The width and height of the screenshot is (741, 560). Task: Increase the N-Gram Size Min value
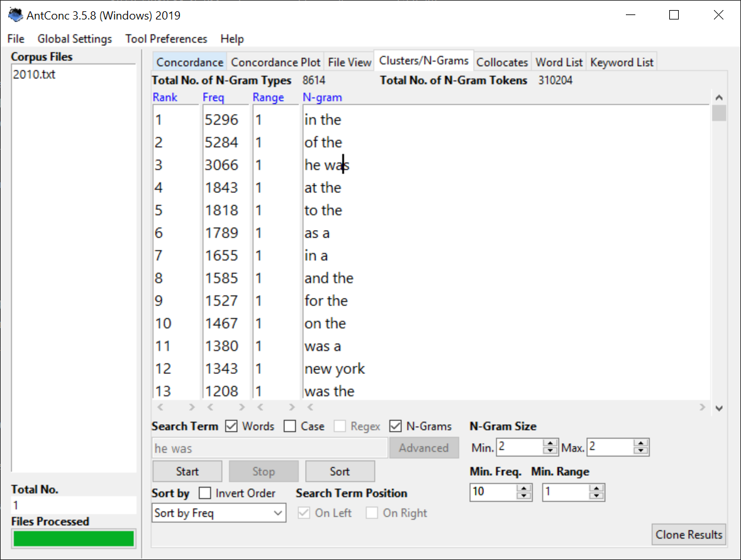(x=550, y=443)
